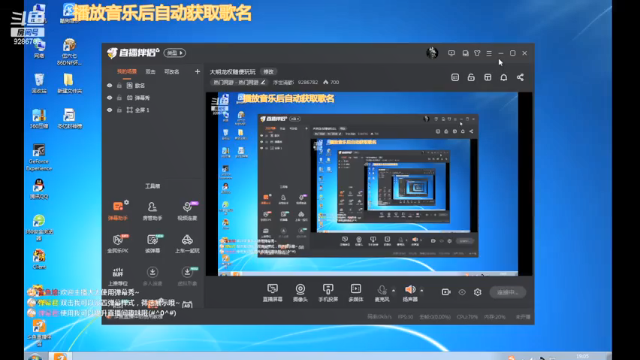Screen dimensions: 640x360
Task: Open the equalizer-bars tool in toolbox bottom row
Action: tap(118, 276)
